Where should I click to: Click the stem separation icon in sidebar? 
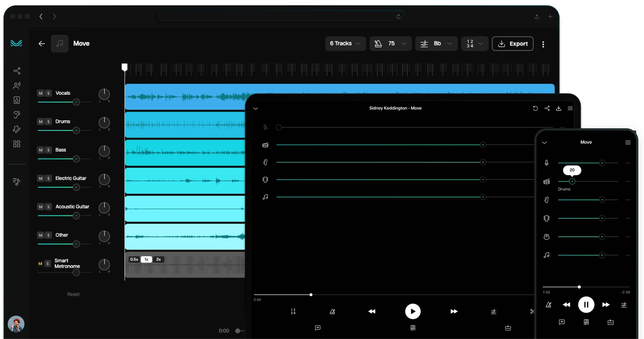point(16,71)
